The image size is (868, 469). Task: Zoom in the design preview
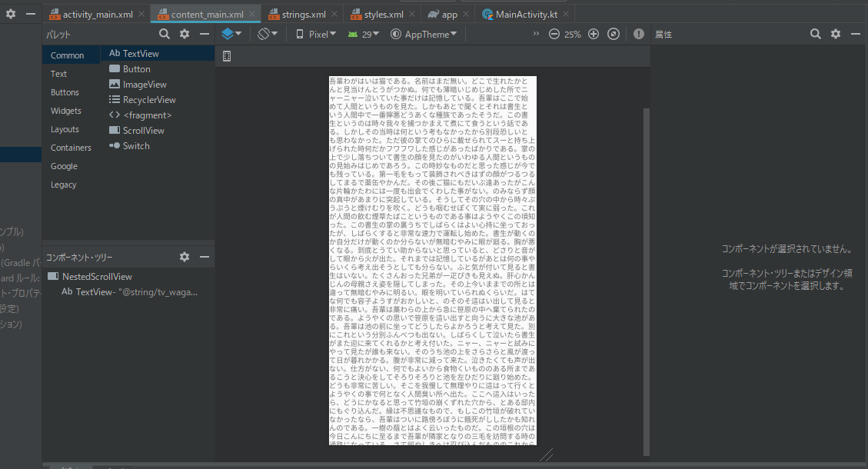[594, 35]
